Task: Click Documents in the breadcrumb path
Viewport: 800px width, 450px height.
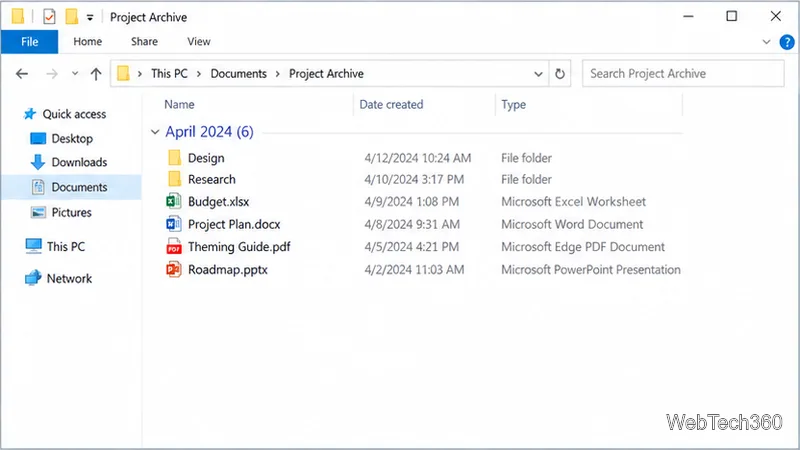Action: click(x=238, y=73)
